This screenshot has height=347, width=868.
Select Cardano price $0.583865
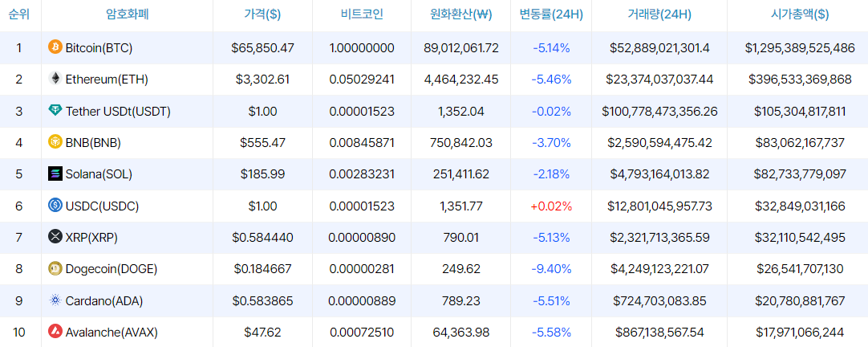pyautogui.click(x=262, y=301)
